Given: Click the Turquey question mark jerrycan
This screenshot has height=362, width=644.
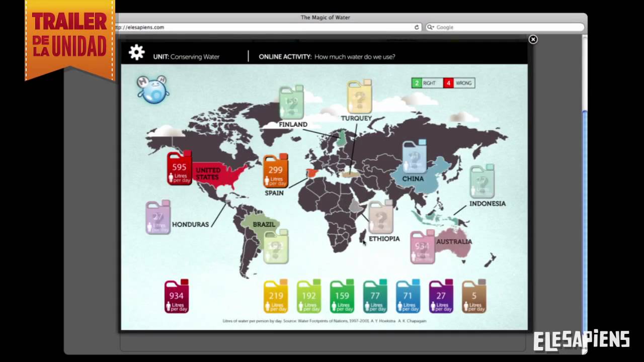Looking at the screenshot, I should 359,98.
